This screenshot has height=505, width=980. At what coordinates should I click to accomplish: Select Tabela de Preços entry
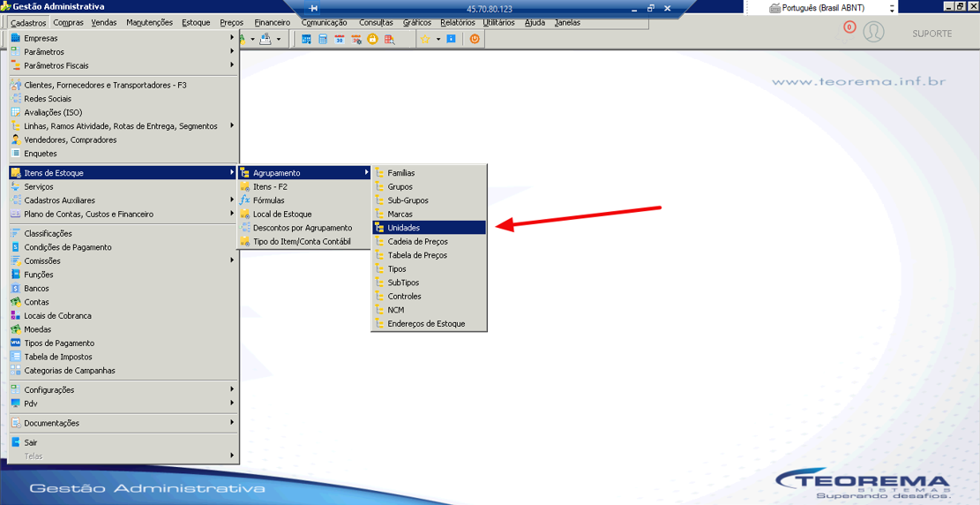429,255
